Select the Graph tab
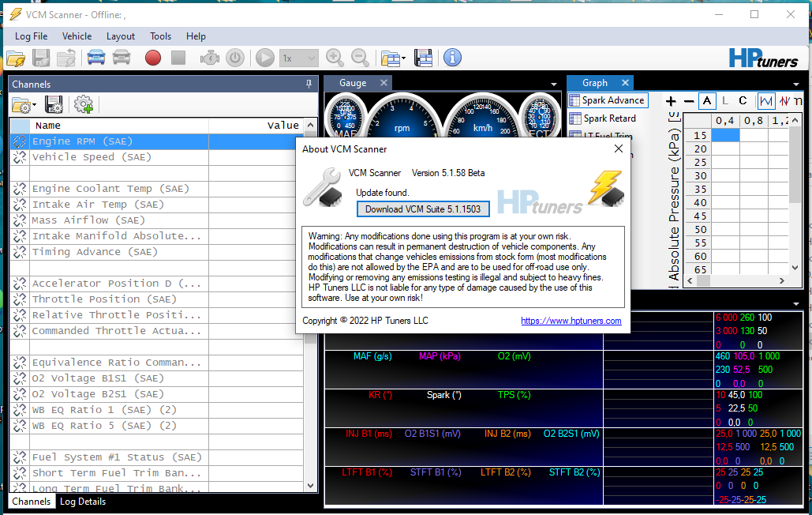 (594, 83)
